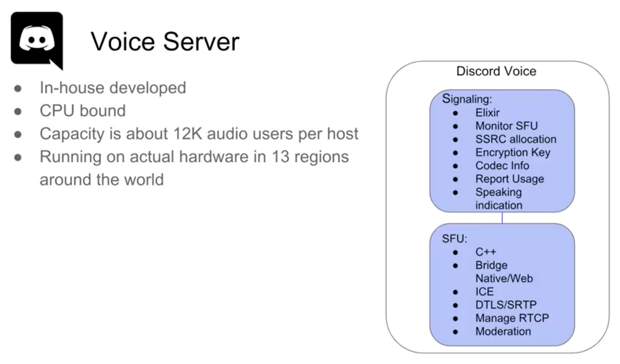620x364 pixels.
Task: Click the 'Monitor SFU' item
Action: (x=506, y=126)
